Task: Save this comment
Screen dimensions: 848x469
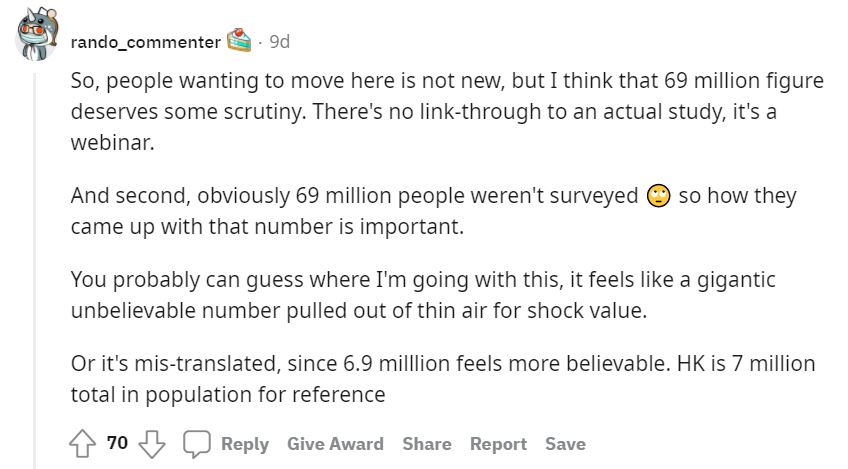Action: pyautogui.click(x=565, y=443)
